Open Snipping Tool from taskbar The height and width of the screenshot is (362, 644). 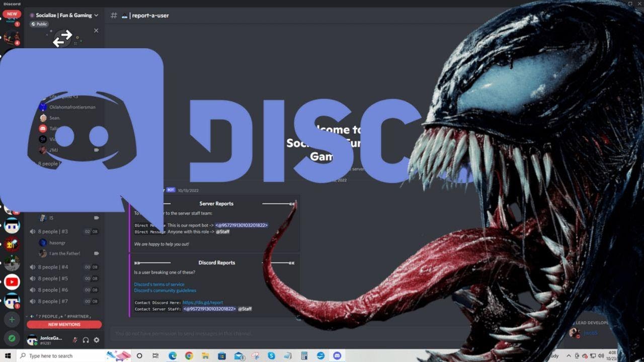[x=255, y=356]
